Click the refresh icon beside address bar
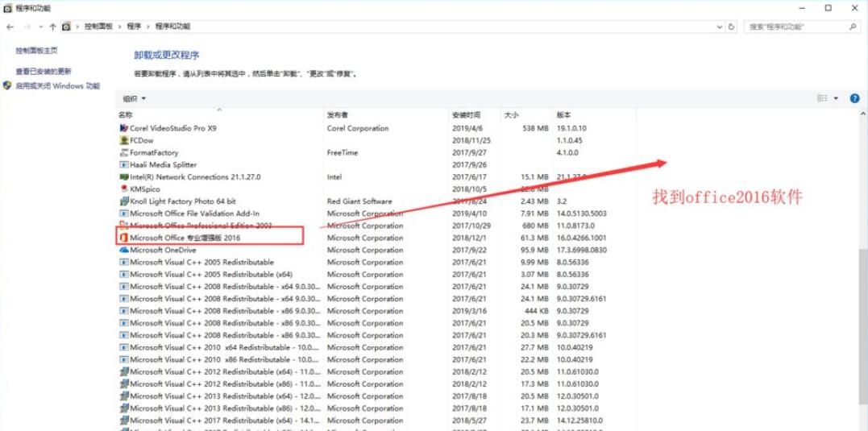The image size is (868, 431). (x=732, y=27)
